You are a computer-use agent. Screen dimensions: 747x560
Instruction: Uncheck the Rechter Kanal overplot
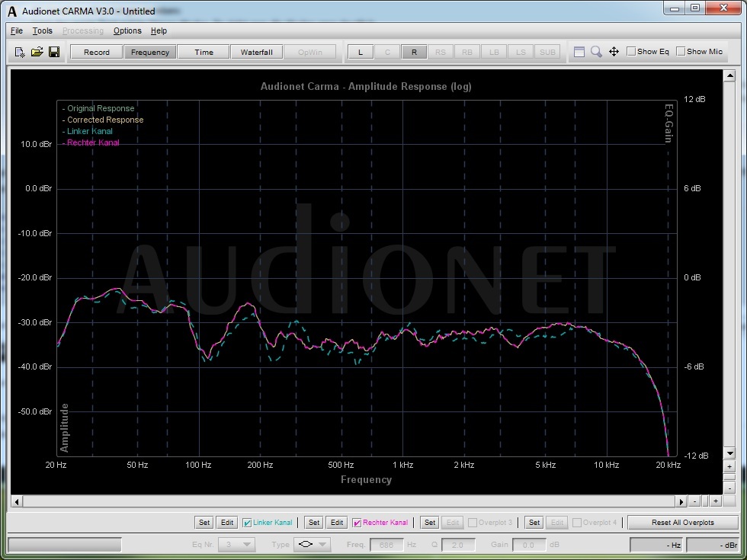point(357,523)
